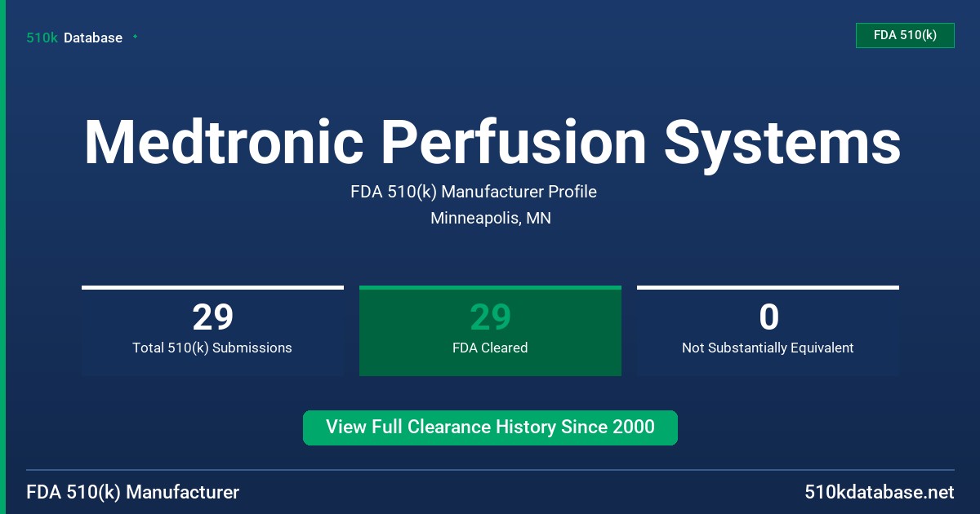Image resolution: width=980 pixels, height=514 pixels.
Task: Click the 510kdatabase.net footer link
Action: click(880, 493)
